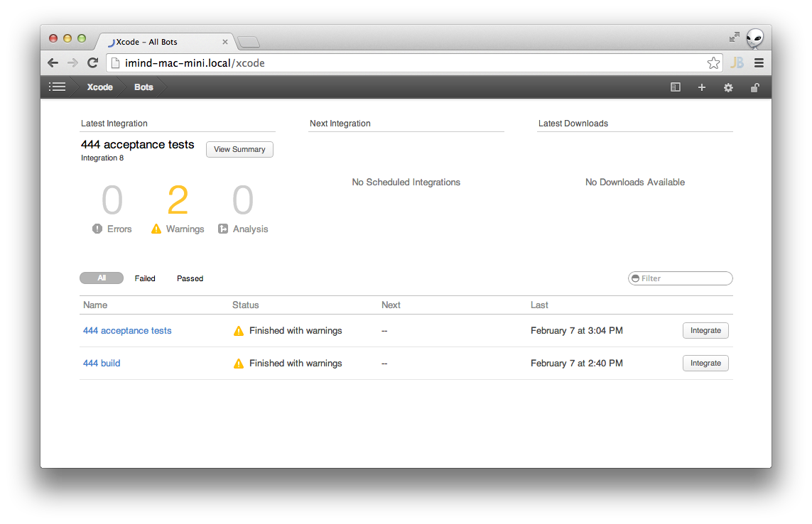Click 'Finished with warnings' for 444 build

click(x=296, y=363)
